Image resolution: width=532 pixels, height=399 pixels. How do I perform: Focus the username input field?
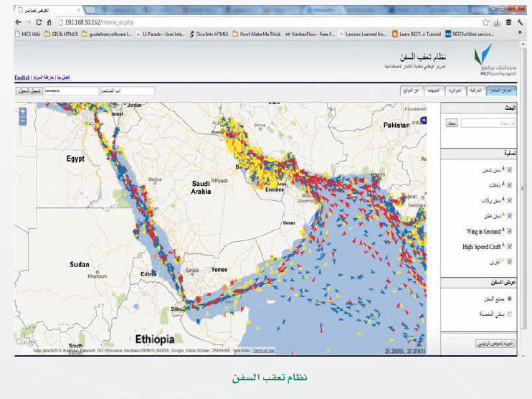click(x=127, y=91)
